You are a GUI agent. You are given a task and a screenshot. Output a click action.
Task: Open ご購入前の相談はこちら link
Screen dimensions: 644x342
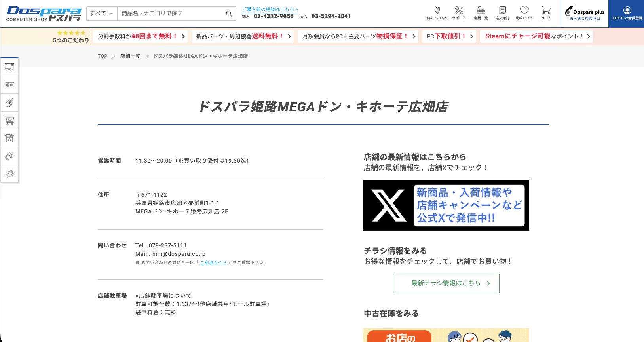(x=270, y=9)
